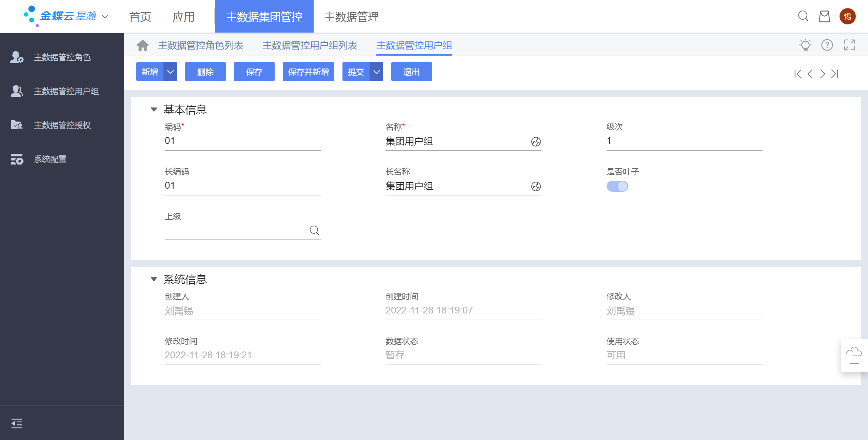Open the 主数据管控用户组 sidebar icon
This screenshot has width=868, height=440.
point(17,91)
